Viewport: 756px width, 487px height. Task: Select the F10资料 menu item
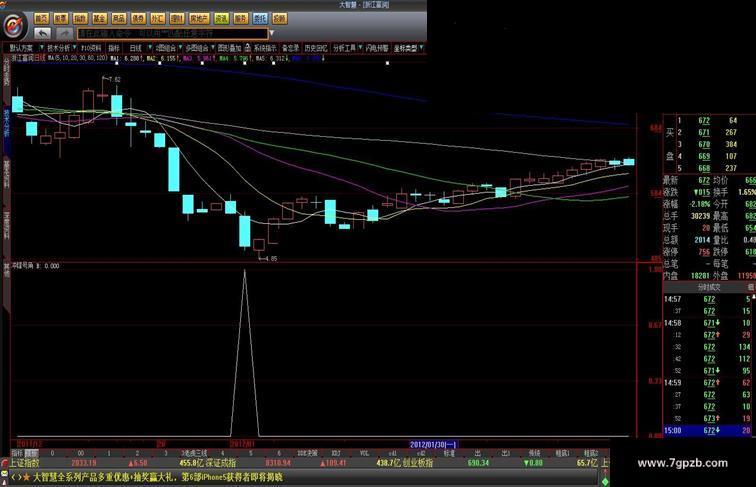[x=91, y=48]
